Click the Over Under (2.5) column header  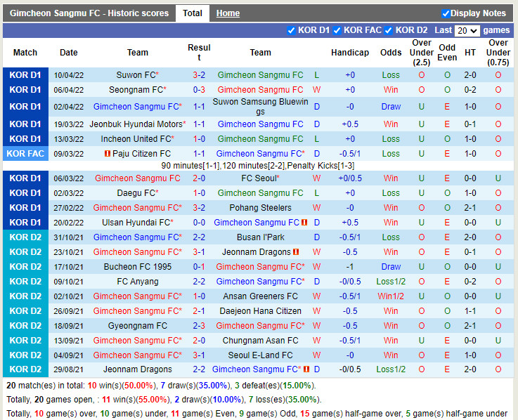tap(422, 53)
